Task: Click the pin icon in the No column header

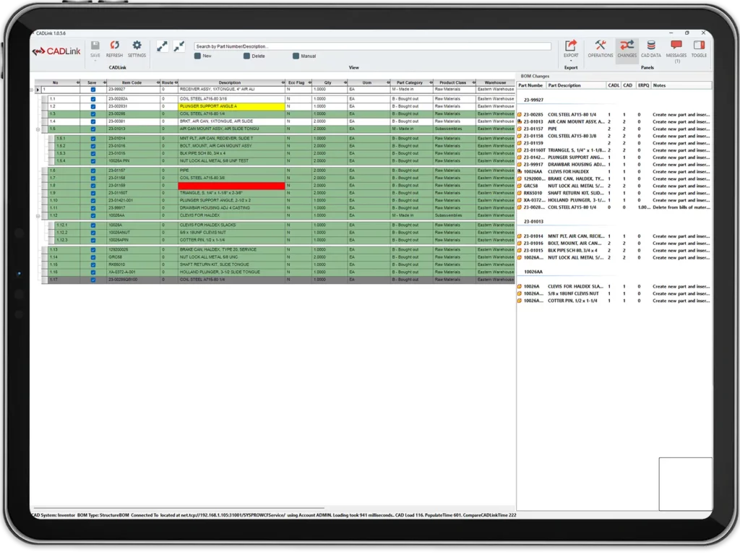Action: pyautogui.click(x=78, y=82)
